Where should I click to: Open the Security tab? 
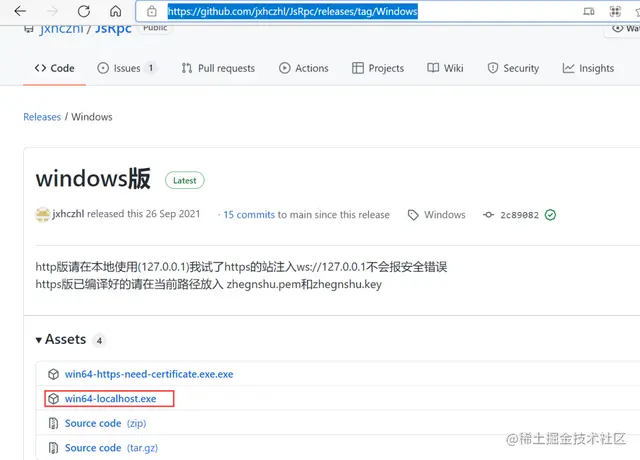point(513,68)
